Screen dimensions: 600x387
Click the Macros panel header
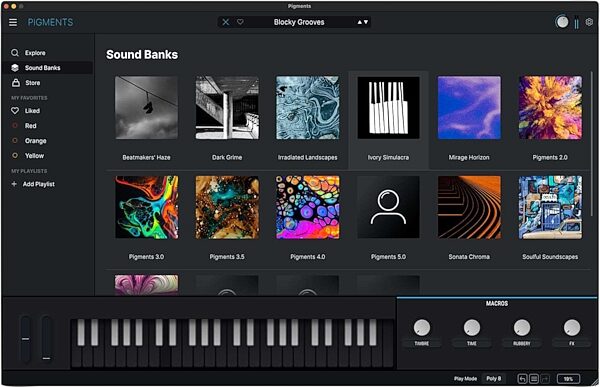(497, 303)
